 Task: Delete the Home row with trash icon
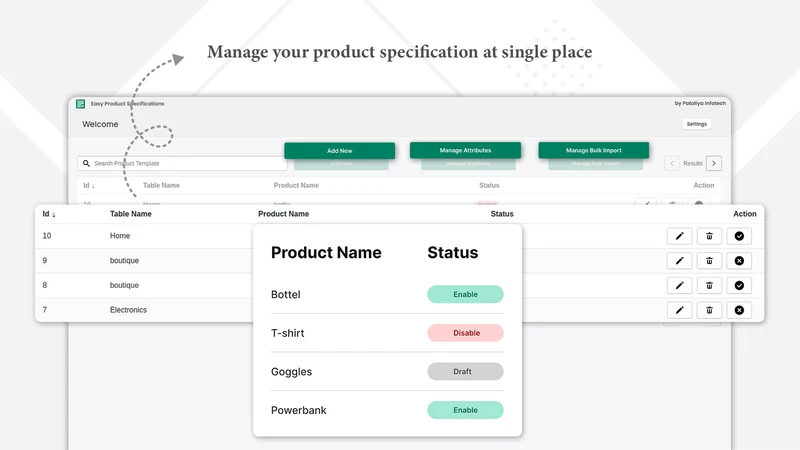pyautogui.click(x=709, y=236)
